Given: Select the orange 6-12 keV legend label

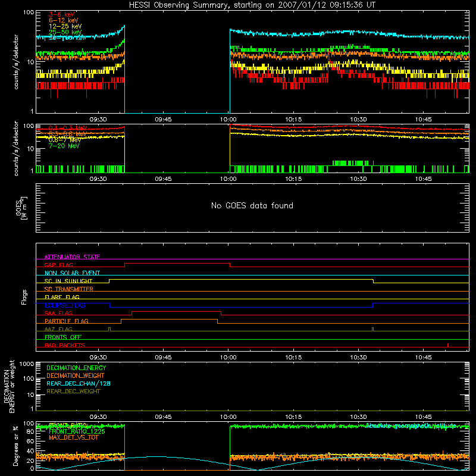Looking at the screenshot, I should 64,20.
